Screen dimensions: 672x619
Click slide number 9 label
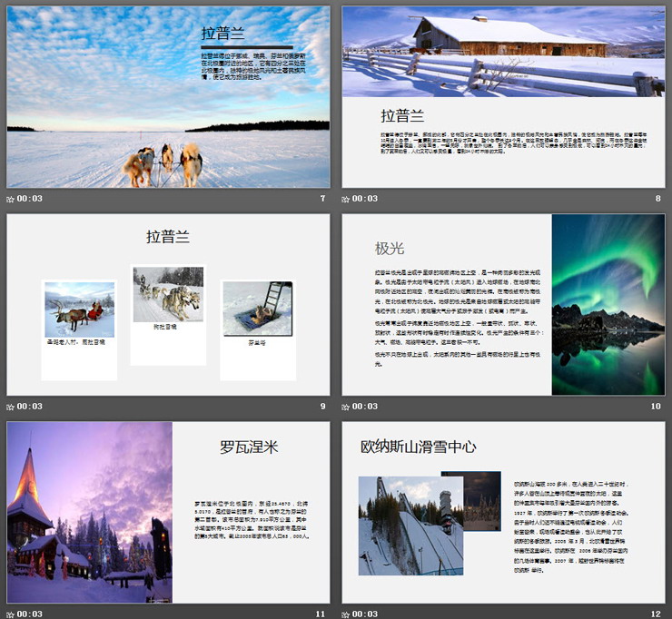[x=322, y=406]
